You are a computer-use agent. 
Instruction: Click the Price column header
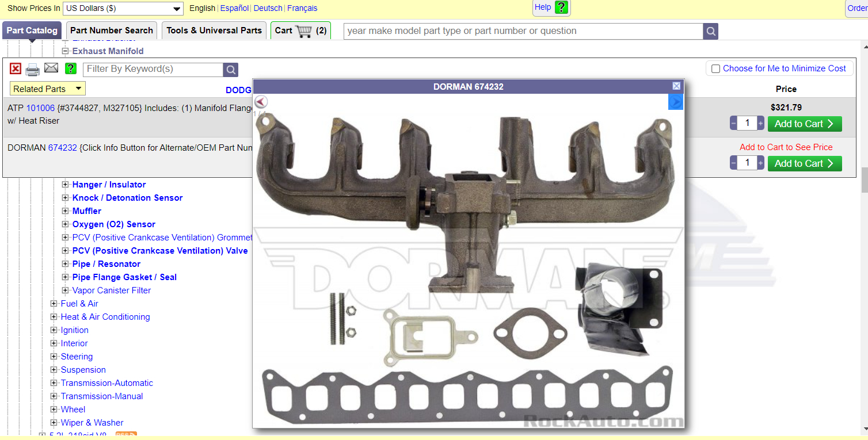point(786,89)
